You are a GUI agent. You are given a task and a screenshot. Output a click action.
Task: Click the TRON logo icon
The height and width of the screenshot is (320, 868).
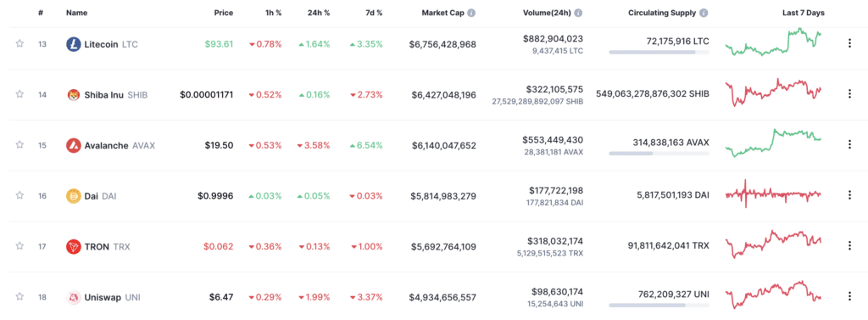(73, 246)
